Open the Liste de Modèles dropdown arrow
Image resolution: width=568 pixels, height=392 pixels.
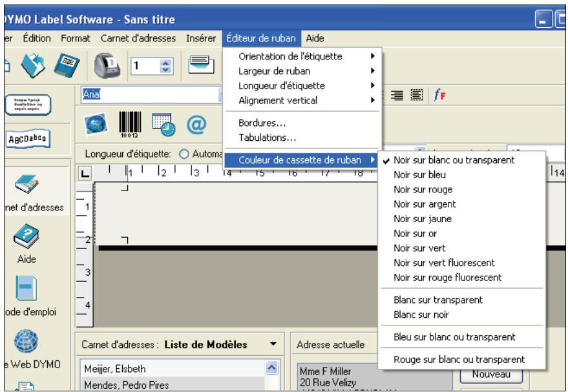pyautogui.click(x=273, y=344)
